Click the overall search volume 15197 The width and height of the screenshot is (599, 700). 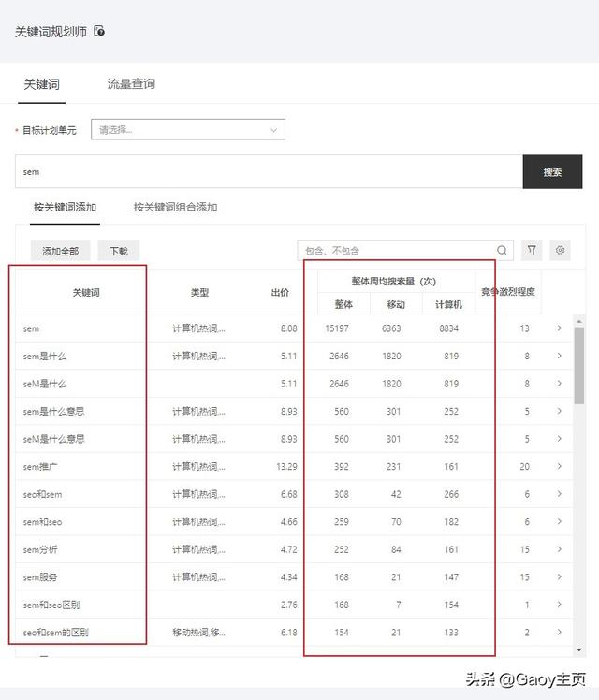click(x=337, y=328)
